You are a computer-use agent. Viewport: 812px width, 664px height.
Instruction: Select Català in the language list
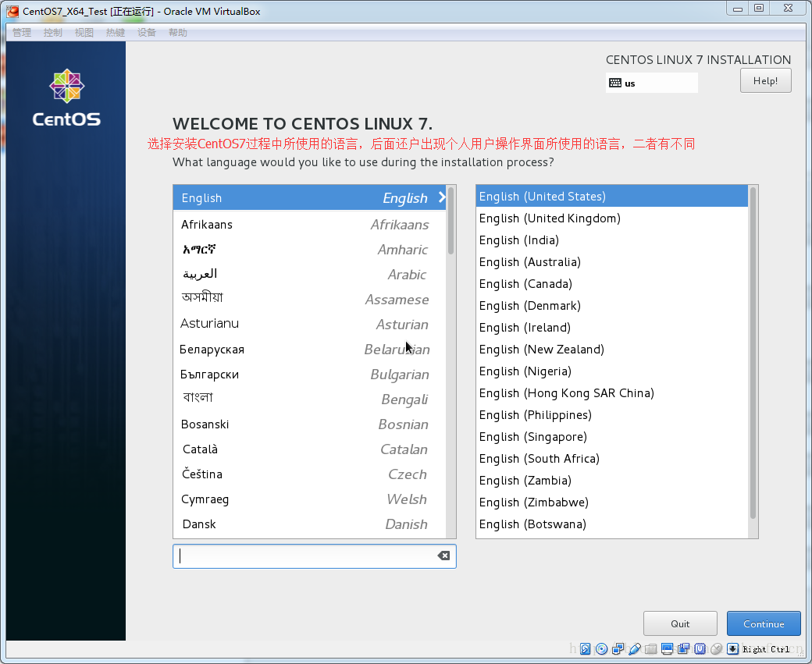(309, 449)
